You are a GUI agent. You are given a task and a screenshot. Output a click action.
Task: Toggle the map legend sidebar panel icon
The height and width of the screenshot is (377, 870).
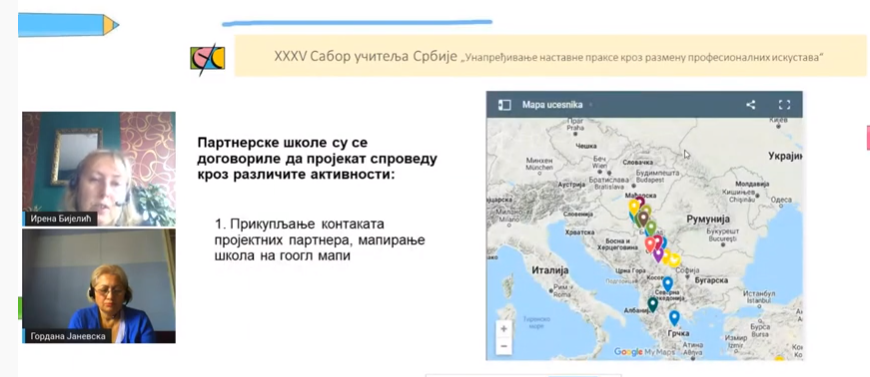point(504,104)
